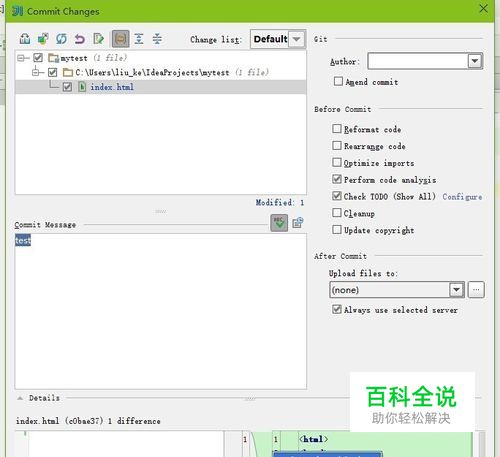This screenshot has width=500, height=457.
Task: Enable the Amend commit checkbox
Action: coord(338,81)
